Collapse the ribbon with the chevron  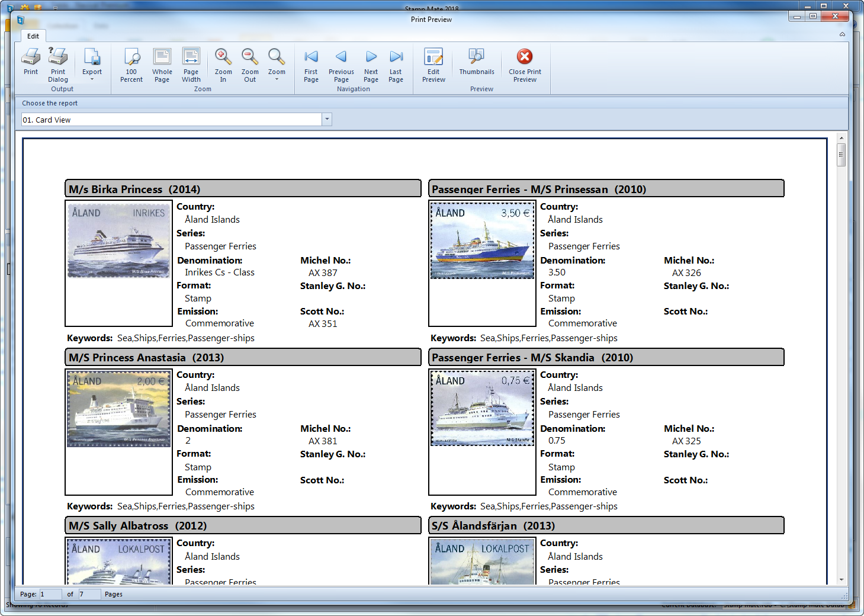point(842,34)
